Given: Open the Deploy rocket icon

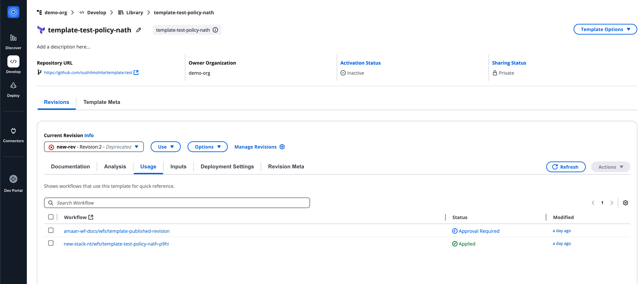Looking at the screenshot, I should click(x=13, y=86).
